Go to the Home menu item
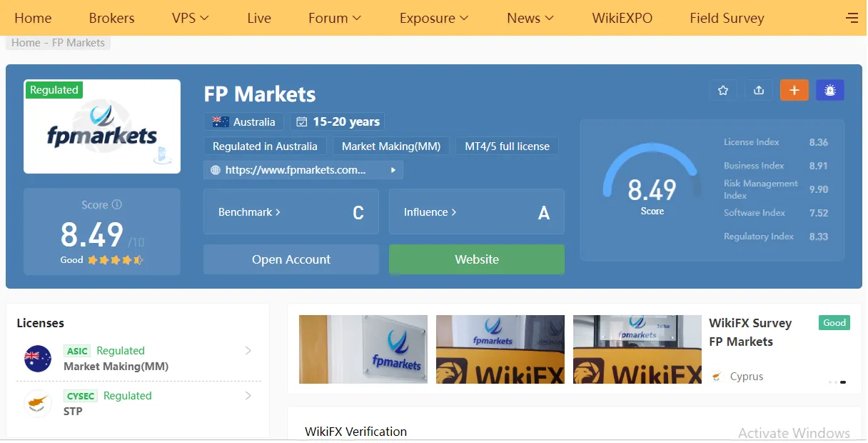868x443 pixels. (33, 18)
